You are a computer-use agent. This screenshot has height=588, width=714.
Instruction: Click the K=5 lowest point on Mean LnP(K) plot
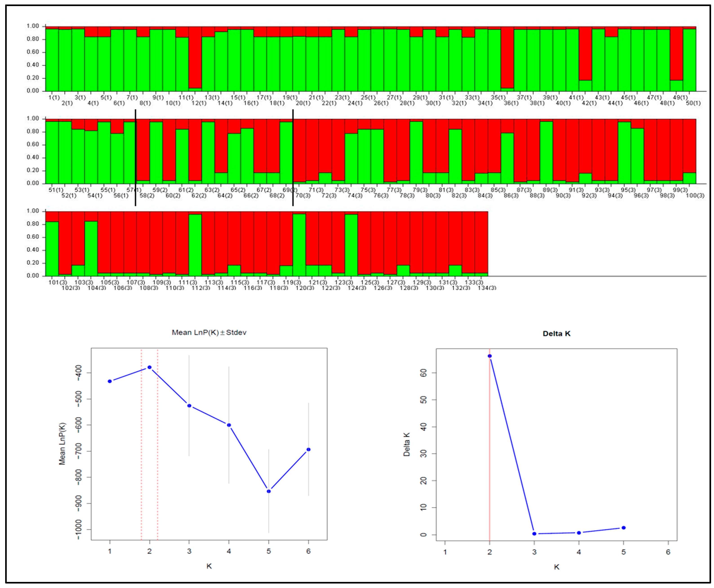(x=269, y=491)
